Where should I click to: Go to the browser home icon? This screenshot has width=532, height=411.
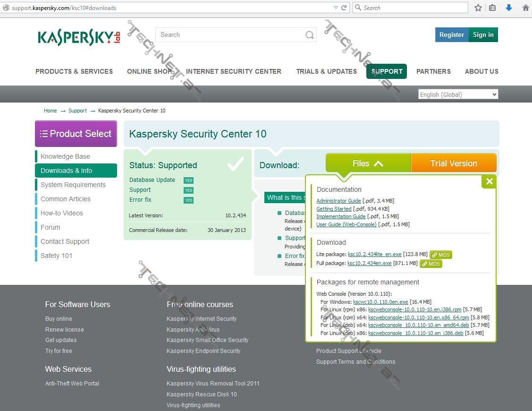pyautogui.click(x=525, y=8)
